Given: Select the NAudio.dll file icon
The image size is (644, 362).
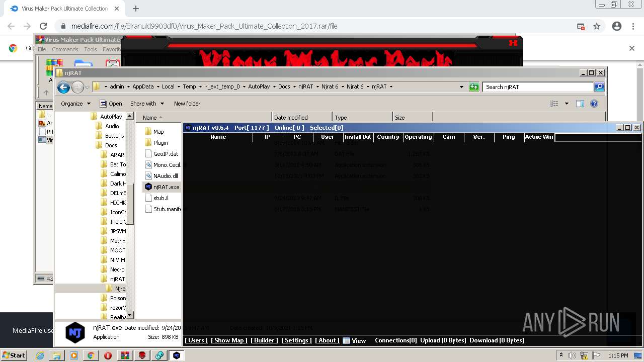Looking at the screenshot, I should [148, 175].
